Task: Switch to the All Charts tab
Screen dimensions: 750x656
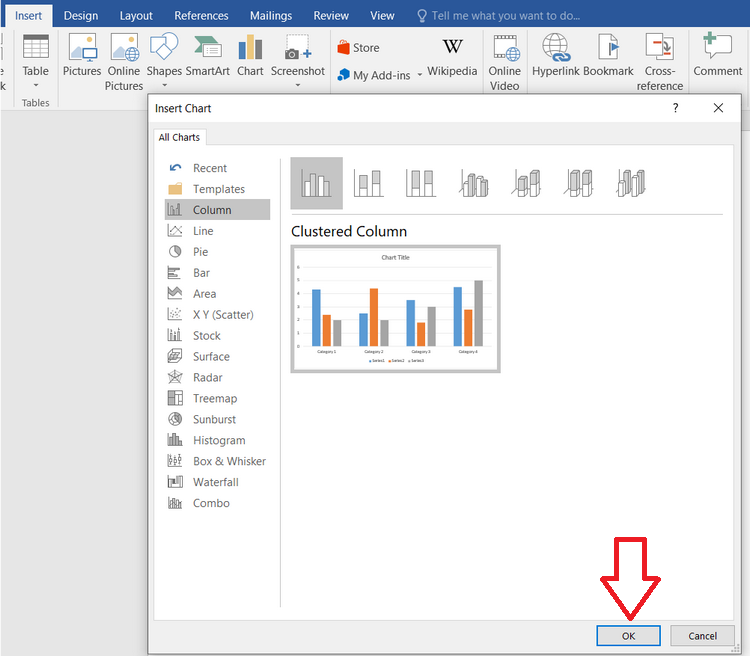Action: pos(179,137)
